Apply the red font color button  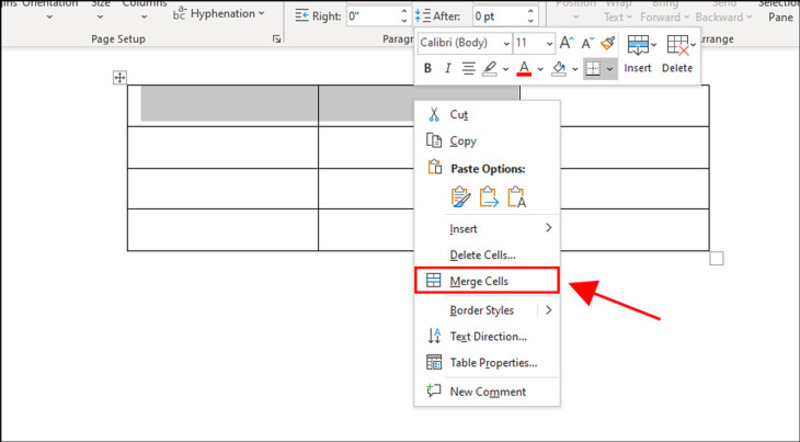point(521,69)
